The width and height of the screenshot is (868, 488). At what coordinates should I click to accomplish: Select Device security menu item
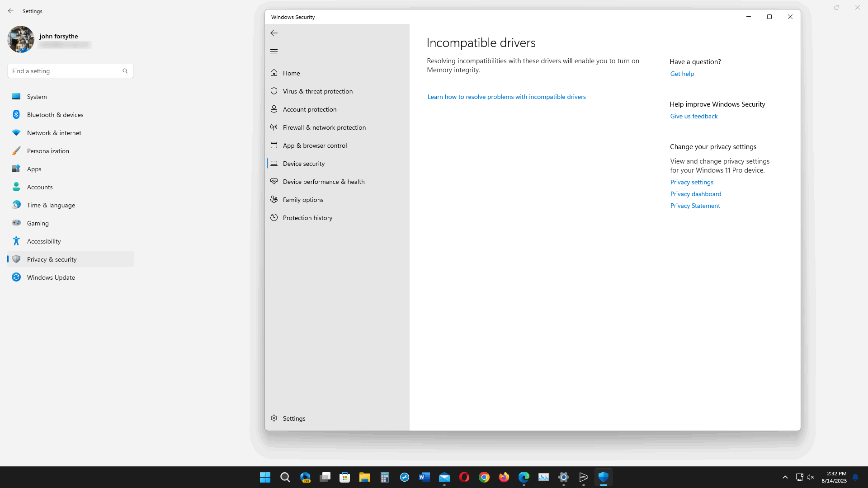[337, 164]
